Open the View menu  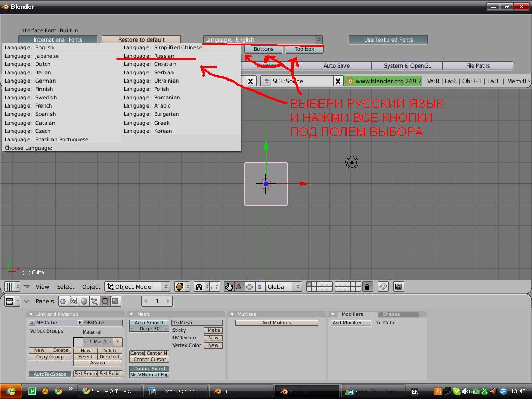(42, 286)
